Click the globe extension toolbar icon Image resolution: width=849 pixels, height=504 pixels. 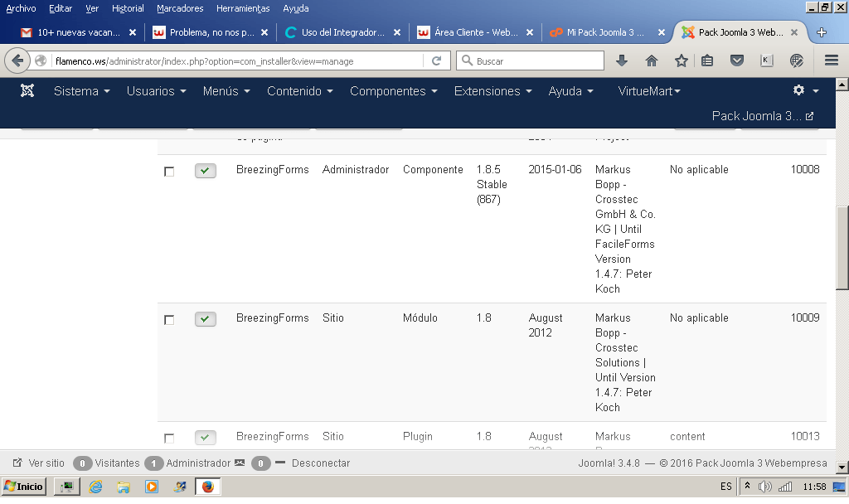pos(797,61)
